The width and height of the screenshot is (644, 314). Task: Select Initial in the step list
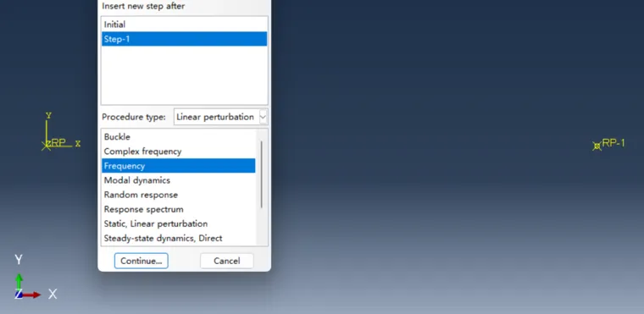click(x=185, y=25)
